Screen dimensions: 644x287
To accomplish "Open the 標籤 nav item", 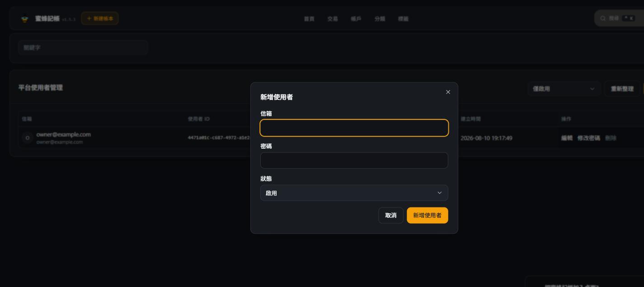I will [403, 19].
